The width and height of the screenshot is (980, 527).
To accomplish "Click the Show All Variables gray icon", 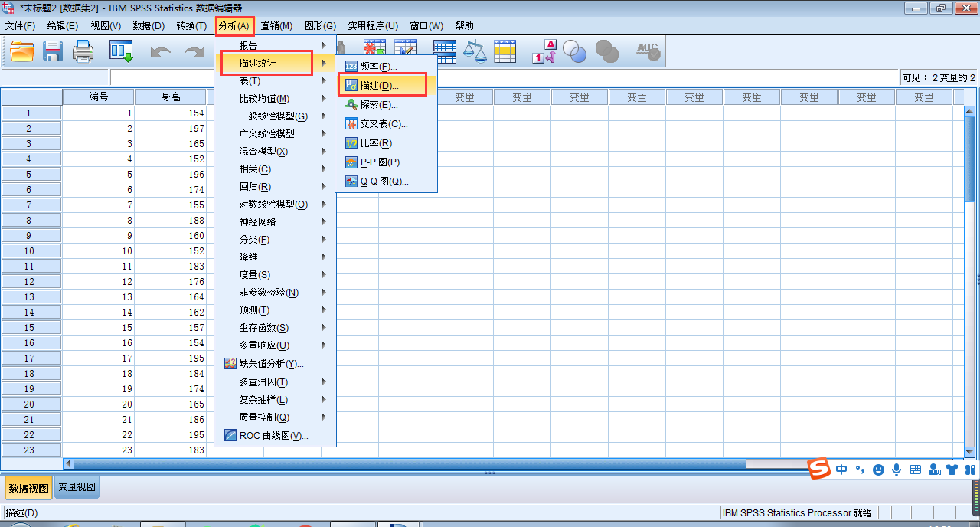I will [607, 51].
